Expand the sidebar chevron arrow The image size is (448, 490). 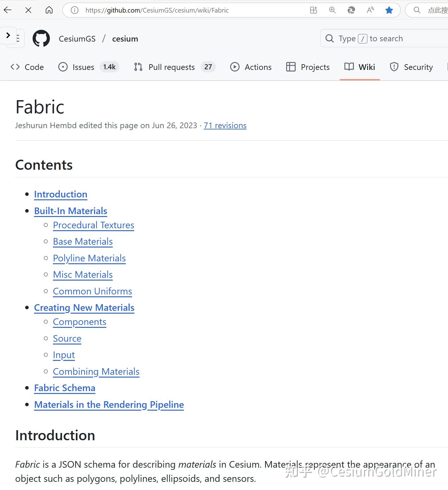[x=8, y=35]
